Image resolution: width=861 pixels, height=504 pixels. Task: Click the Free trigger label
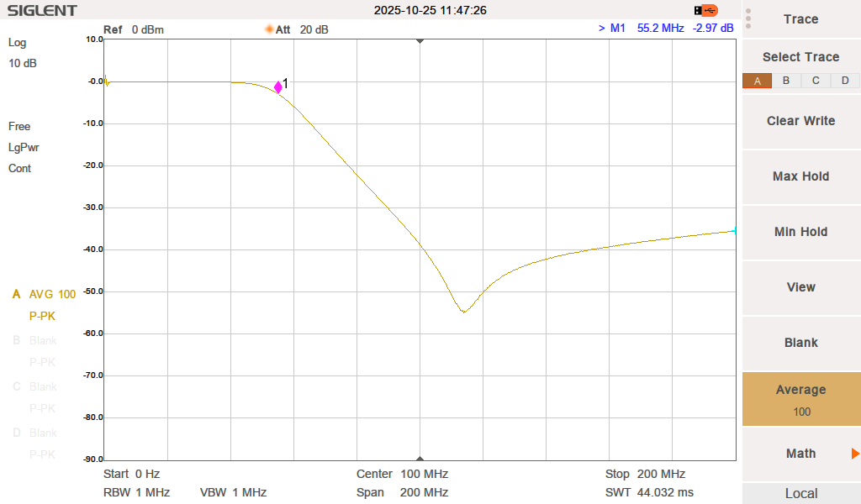point(19,127)
